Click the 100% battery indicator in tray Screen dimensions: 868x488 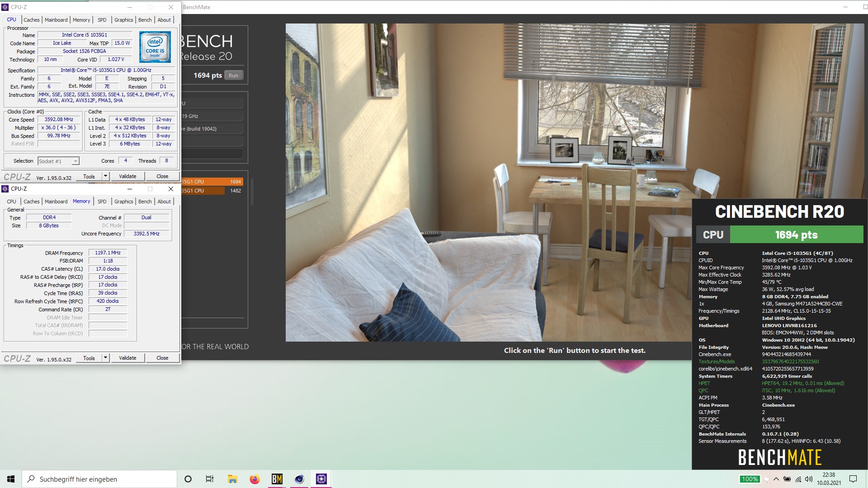[x=750, y=479]
